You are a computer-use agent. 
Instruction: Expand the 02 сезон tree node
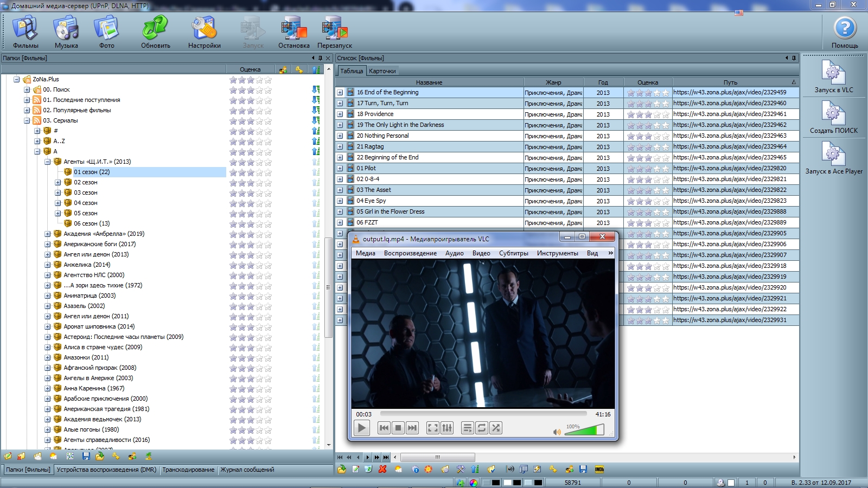(58, 182)
